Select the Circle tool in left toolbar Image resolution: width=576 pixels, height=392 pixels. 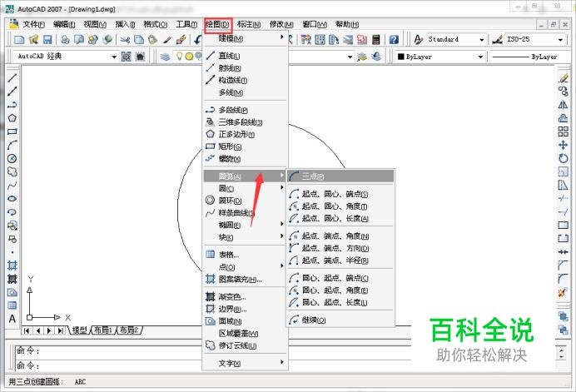click(12, 158)
